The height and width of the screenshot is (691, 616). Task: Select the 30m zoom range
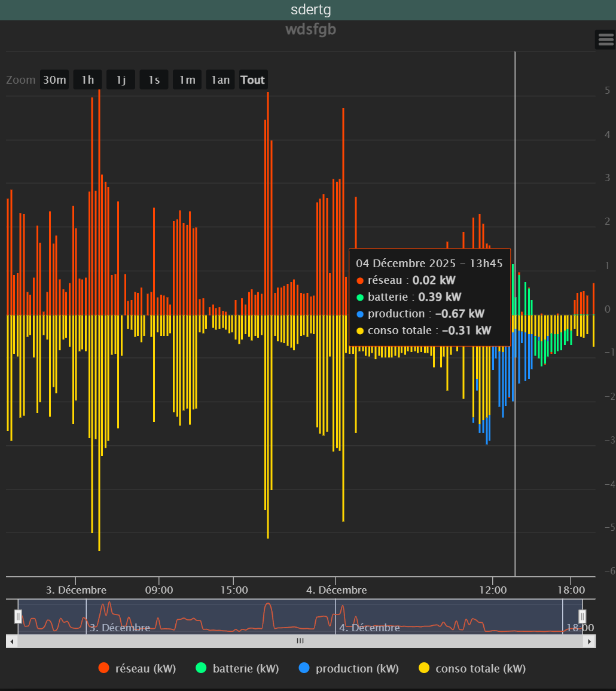point(54,80)
